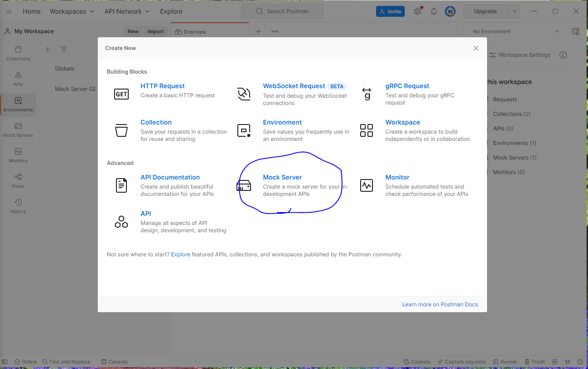Open Flows in the sidebar

(x=18, y=181)
